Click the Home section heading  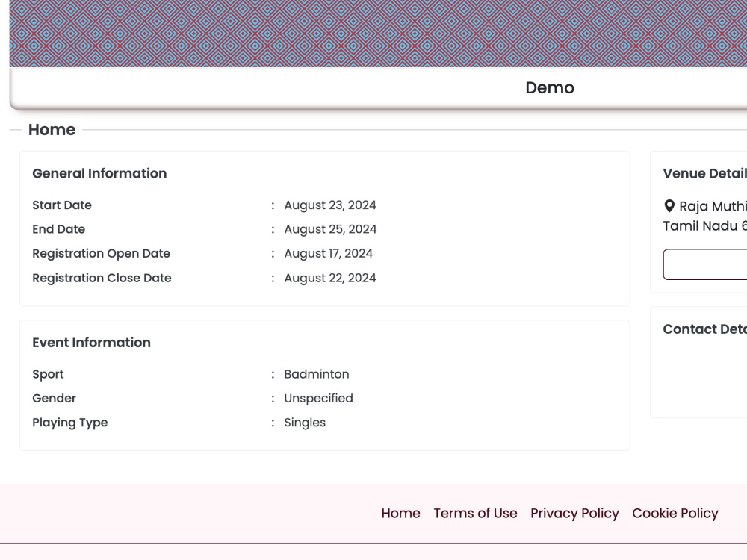(x=52, y=129)
